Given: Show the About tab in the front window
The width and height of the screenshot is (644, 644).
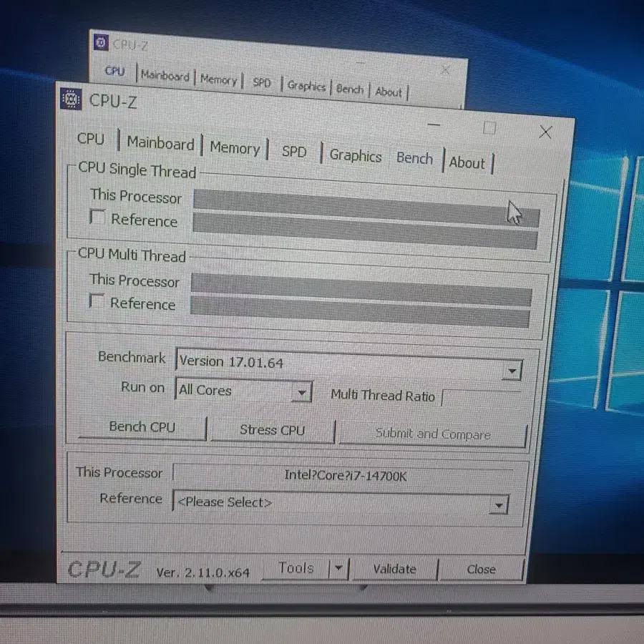Looking at the screenshot, I should pos(467,162).
